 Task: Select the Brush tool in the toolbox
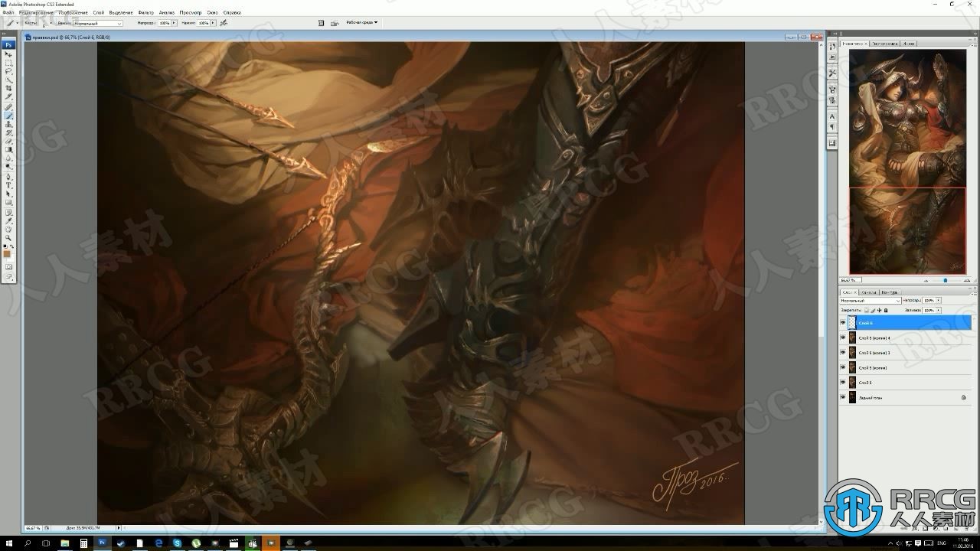tap(9, 115)
